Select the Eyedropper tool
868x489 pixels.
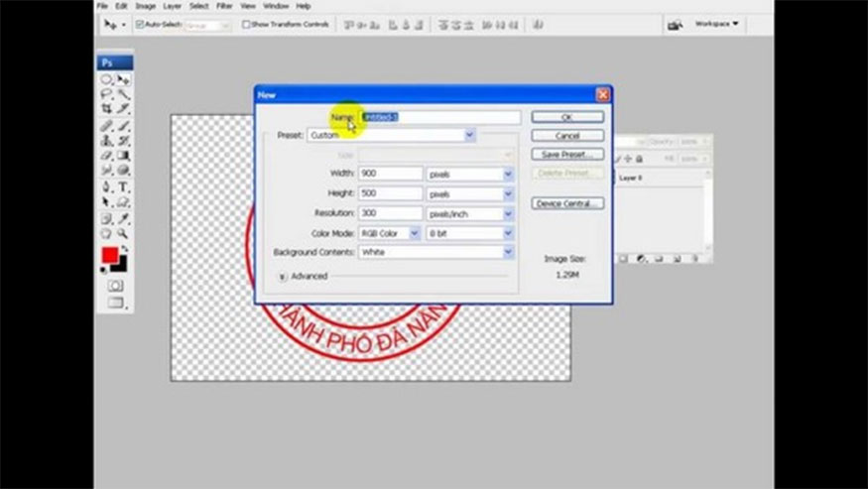coord(123,219)
